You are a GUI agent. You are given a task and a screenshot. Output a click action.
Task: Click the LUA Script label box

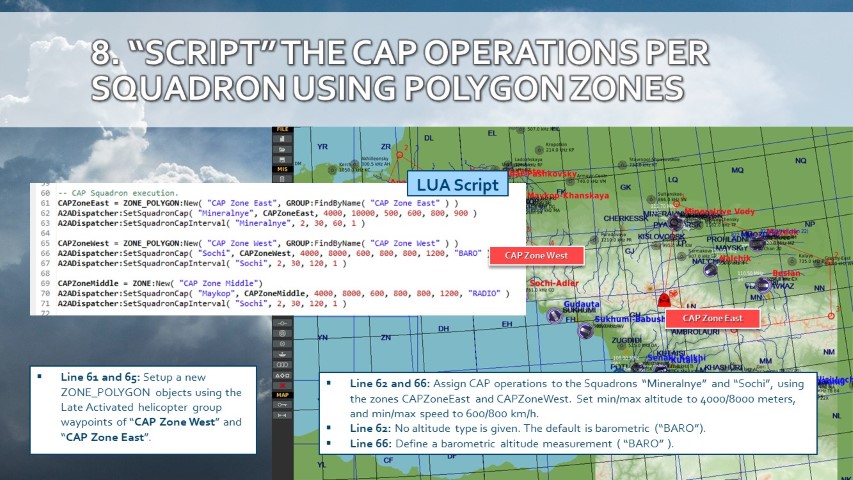[x=452, y=185]
